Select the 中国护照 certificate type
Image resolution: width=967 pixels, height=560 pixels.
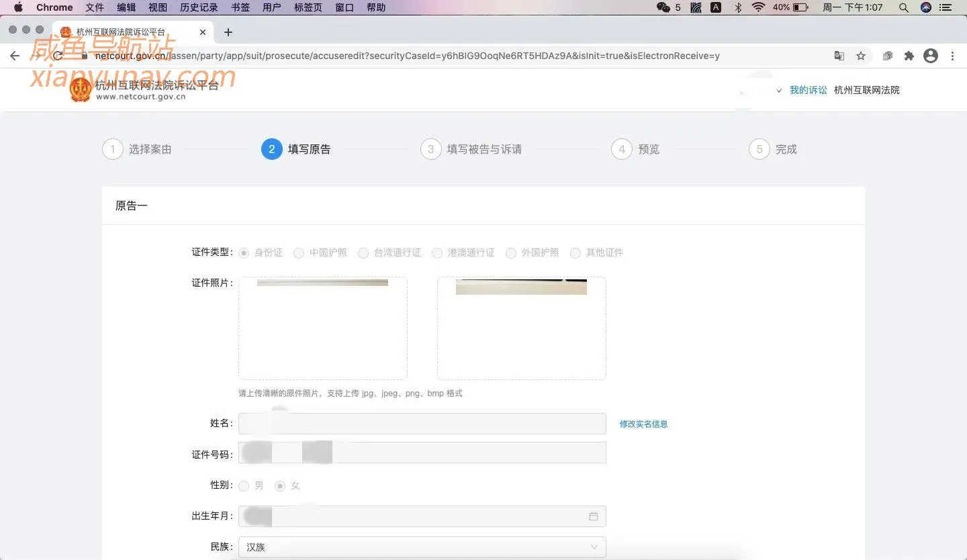[298, 252]
